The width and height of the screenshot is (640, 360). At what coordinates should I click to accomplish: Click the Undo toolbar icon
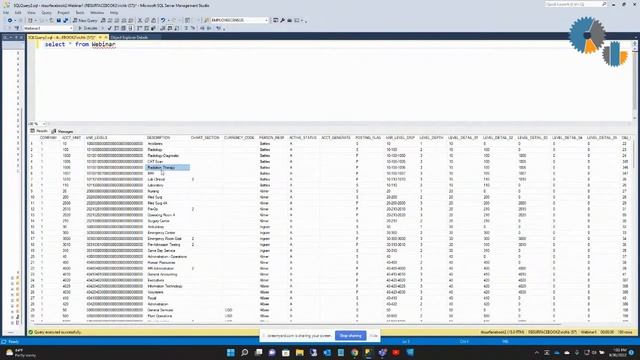(163, 20)
